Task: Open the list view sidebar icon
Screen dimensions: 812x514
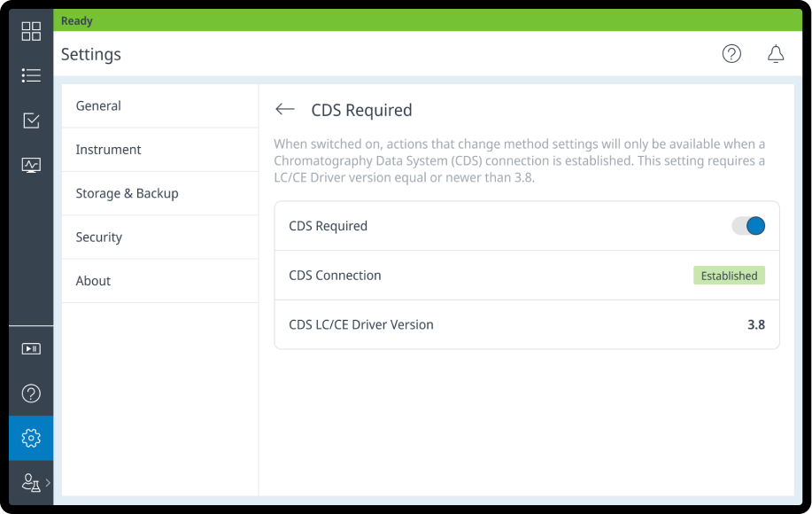Action: coord(31,76)
